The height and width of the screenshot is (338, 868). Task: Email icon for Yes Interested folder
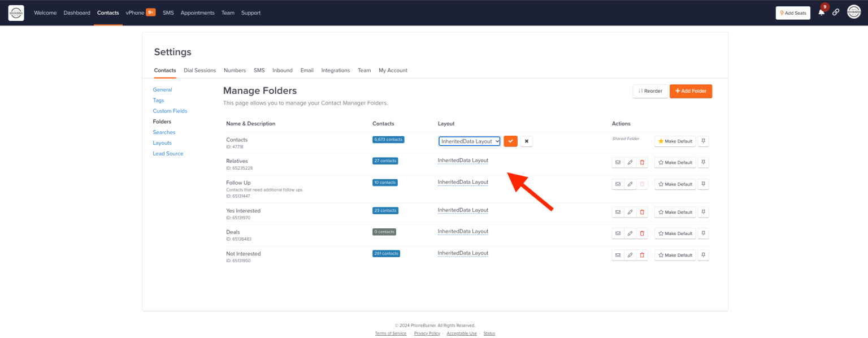(x=618, y=212)
